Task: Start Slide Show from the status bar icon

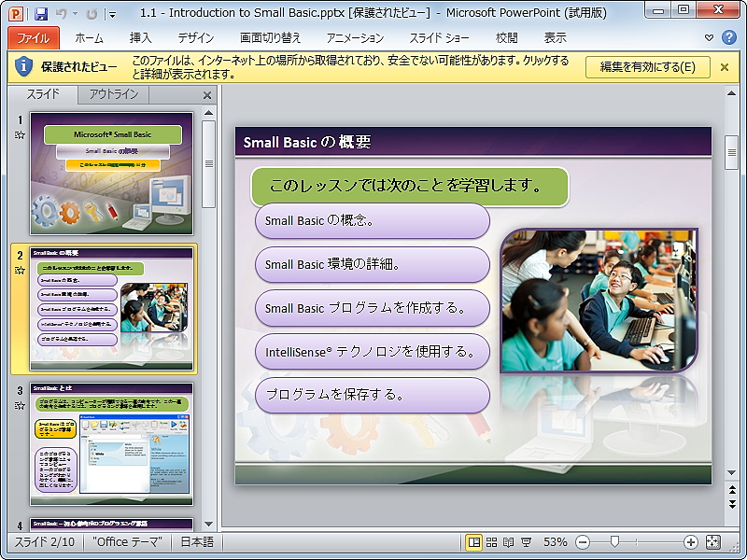Action: click(526, 540)
